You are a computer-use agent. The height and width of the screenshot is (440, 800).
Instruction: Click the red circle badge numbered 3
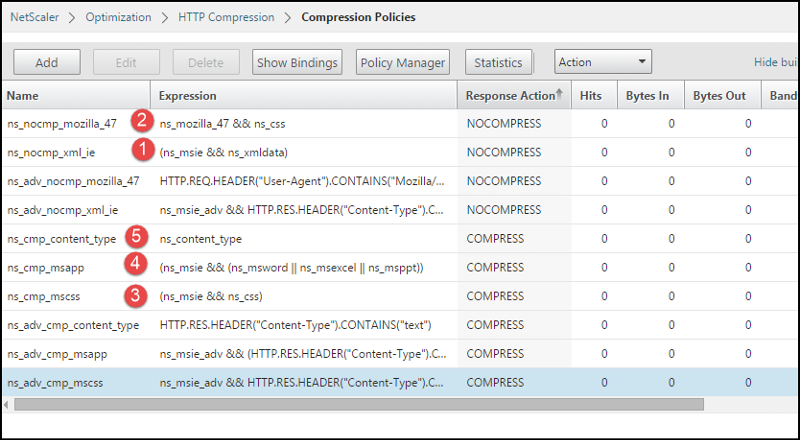(136, 296)
